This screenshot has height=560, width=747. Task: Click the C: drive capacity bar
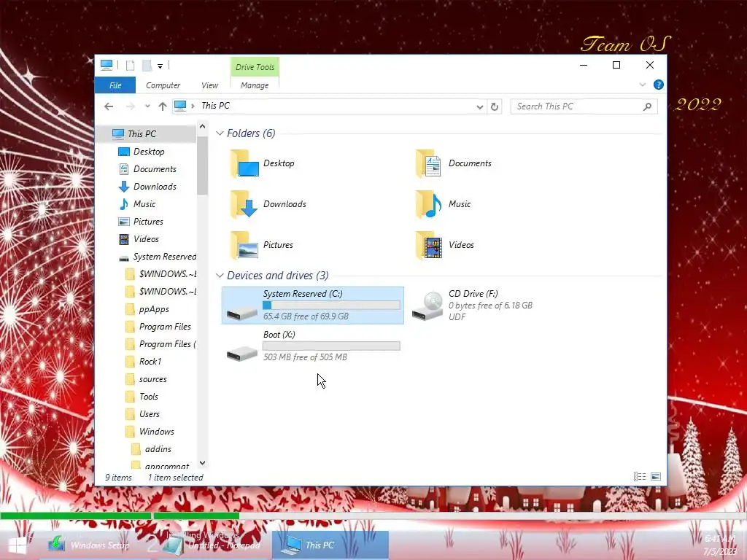[x=331, y=306]
